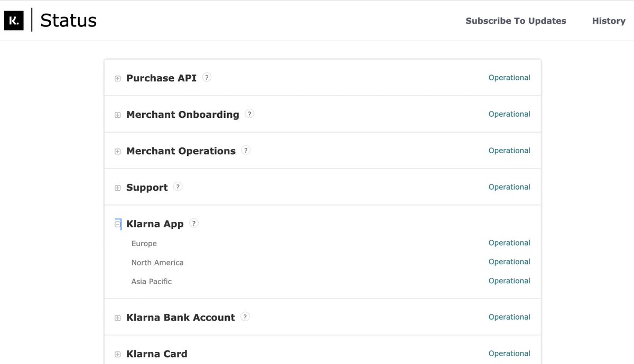Viewport: 634px width, 364px height.
Task: Click the Asia Pacific region label
Action: pos(152,282)
